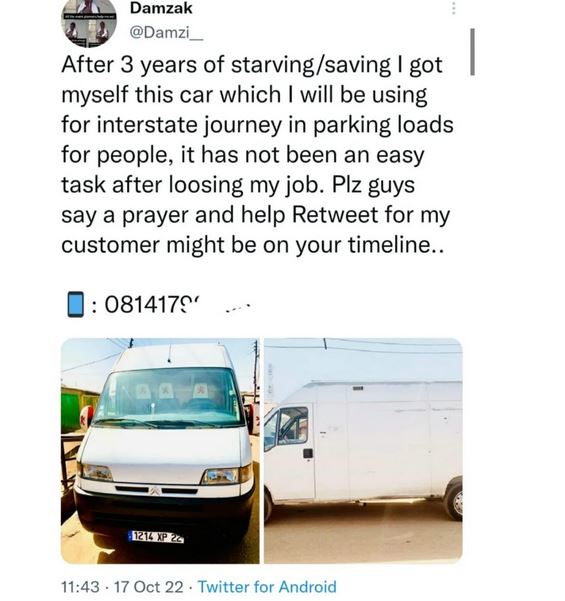Click the cab door window on the side-view van
Screen dimensions: 565x601
(292, 425)
